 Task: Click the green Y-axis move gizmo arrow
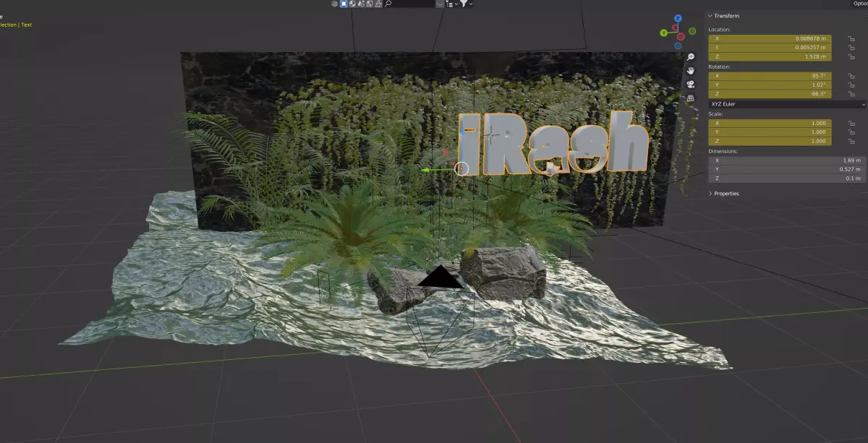pyautogui.click(x=426, y=171)
